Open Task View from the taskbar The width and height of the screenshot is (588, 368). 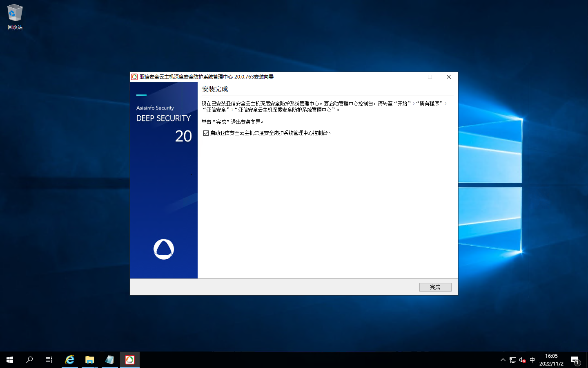point(49,360)
